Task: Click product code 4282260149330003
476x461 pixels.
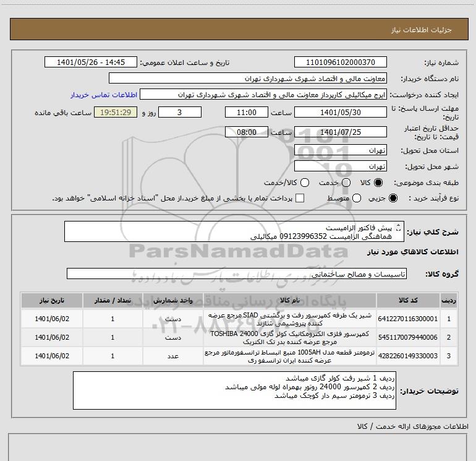Action: pos(408,356)
